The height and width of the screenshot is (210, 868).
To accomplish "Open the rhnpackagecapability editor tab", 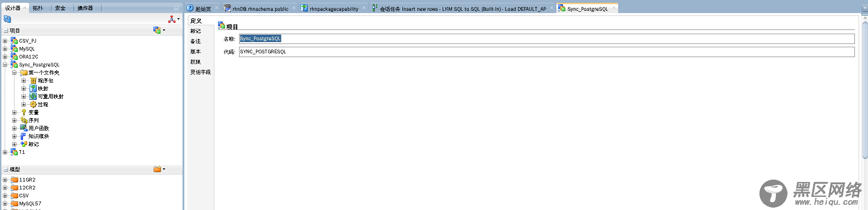I will tap(334, 9).
